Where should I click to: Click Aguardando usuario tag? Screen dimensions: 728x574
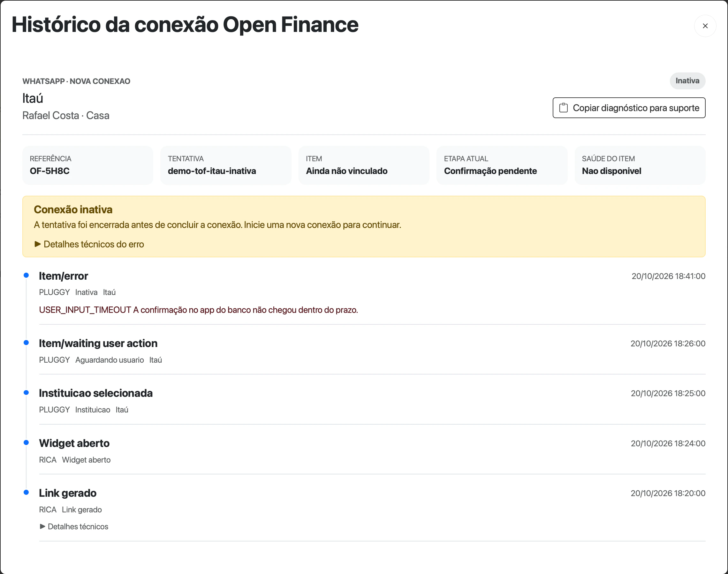coord(110,360)
